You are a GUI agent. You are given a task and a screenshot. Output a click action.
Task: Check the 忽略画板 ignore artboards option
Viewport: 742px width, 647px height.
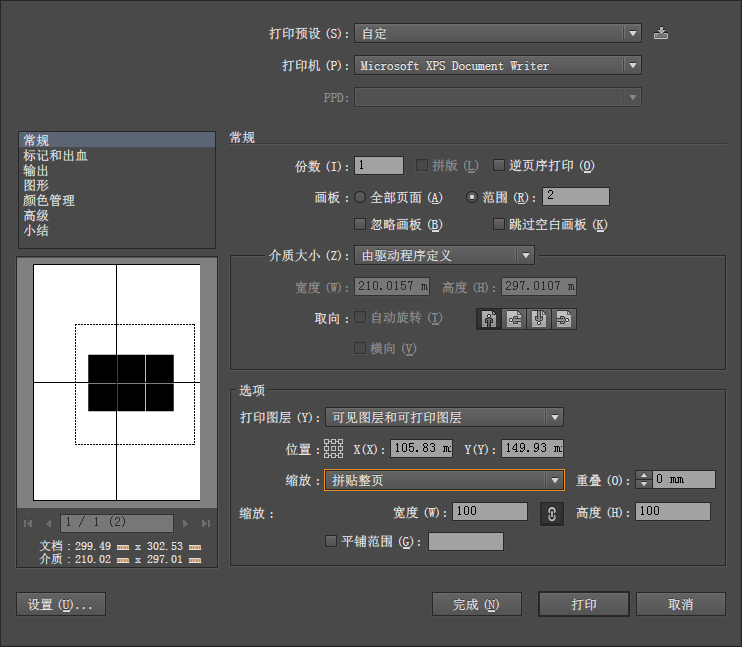pos(361,225)
